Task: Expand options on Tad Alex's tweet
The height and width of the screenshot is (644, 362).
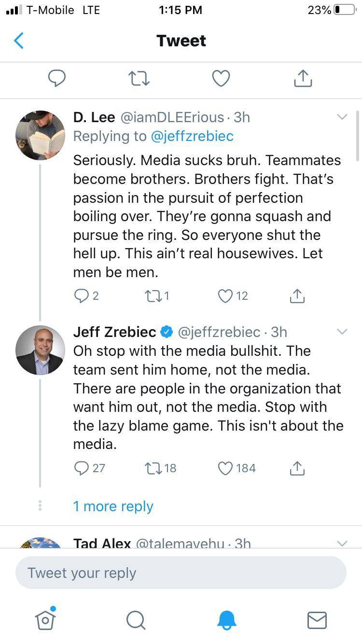Action: (342, 542)
